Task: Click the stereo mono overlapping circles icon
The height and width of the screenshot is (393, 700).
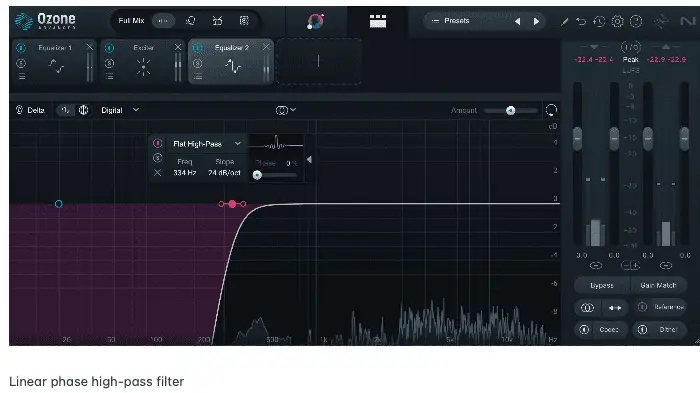Action: pyautogui.click(x=587, y=308)
